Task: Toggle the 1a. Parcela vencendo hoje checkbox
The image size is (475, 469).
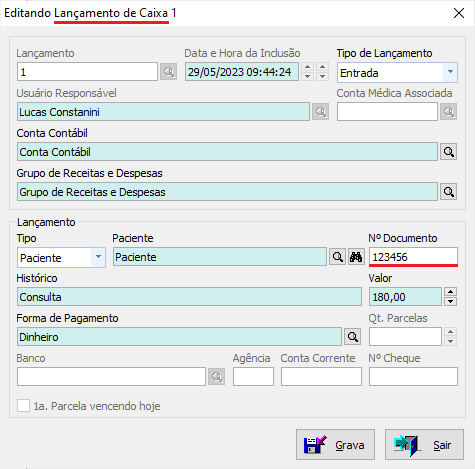Action: coord(23,406)
